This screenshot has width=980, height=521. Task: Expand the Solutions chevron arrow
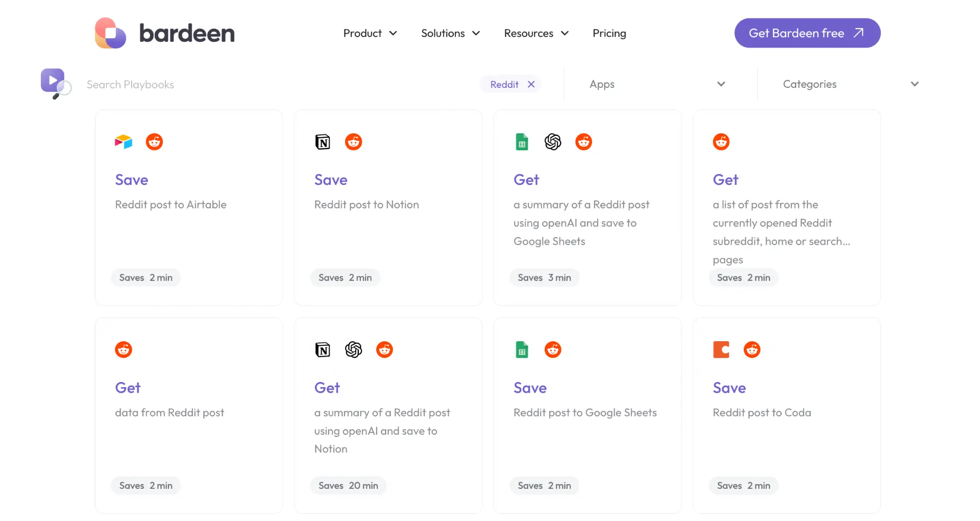476,33
